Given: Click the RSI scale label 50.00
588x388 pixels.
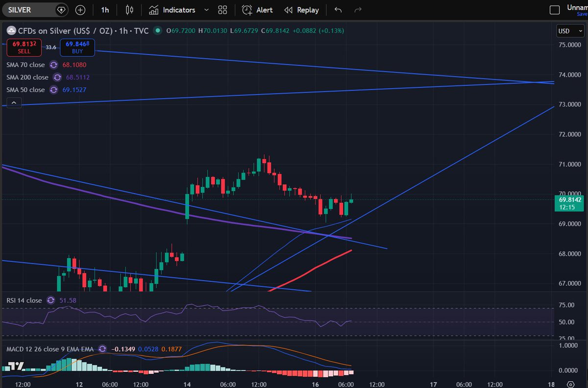Looking at the screenshot, I should (566, 322).
